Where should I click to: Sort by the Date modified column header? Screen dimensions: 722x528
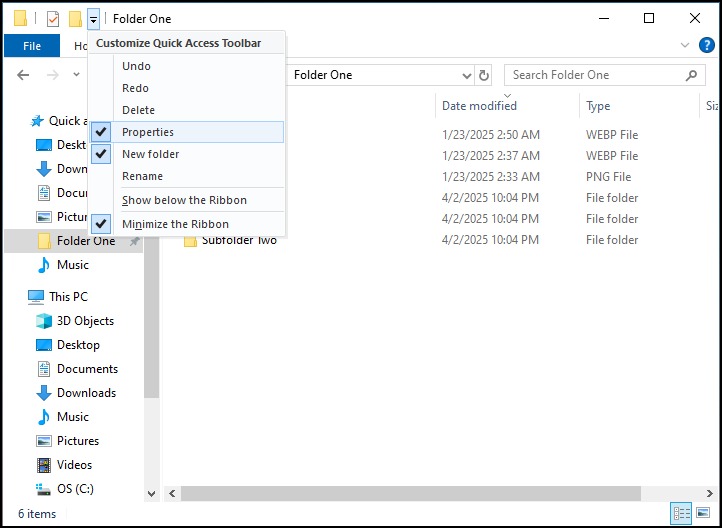[479, 106]
